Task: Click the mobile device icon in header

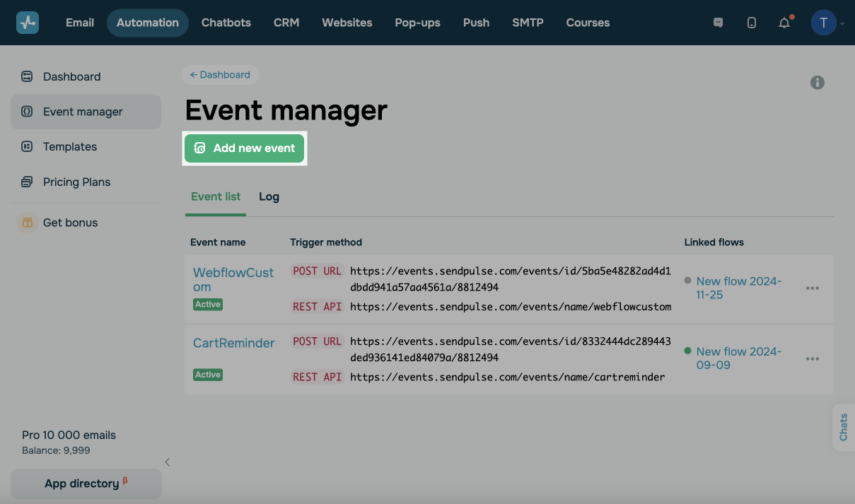Action: click(x=751, y=23)
